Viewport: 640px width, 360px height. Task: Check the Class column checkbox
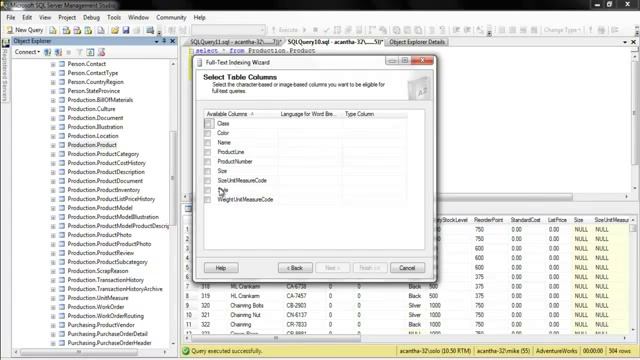(208, 123)
